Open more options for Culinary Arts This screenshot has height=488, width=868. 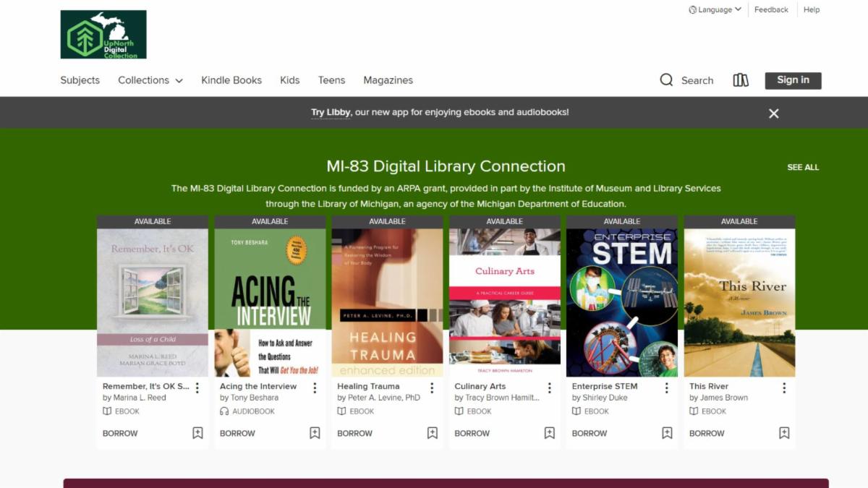tap(549, 388)
